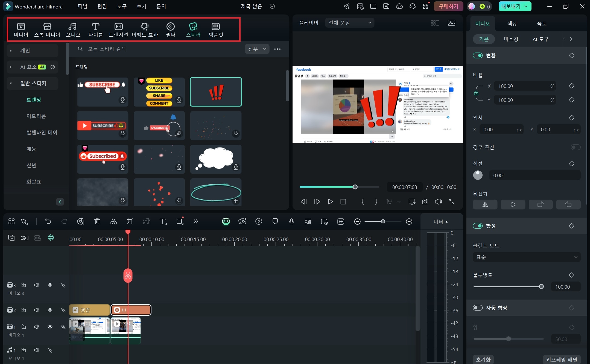The image size is (590, 364).
Task: Select the 이모티콘 sticker category
Action: 36,116
